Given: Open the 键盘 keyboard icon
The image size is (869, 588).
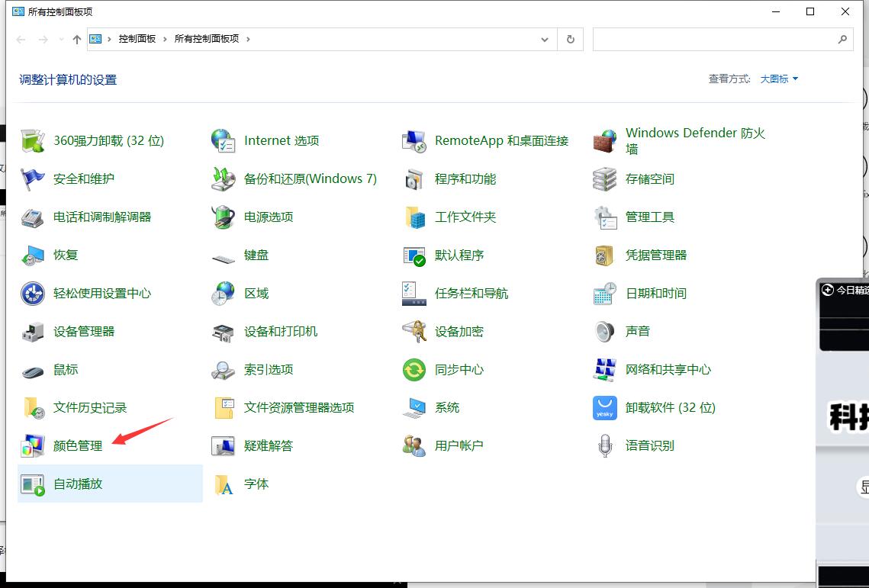Looking at the screenshot, I should pos(224,259).
